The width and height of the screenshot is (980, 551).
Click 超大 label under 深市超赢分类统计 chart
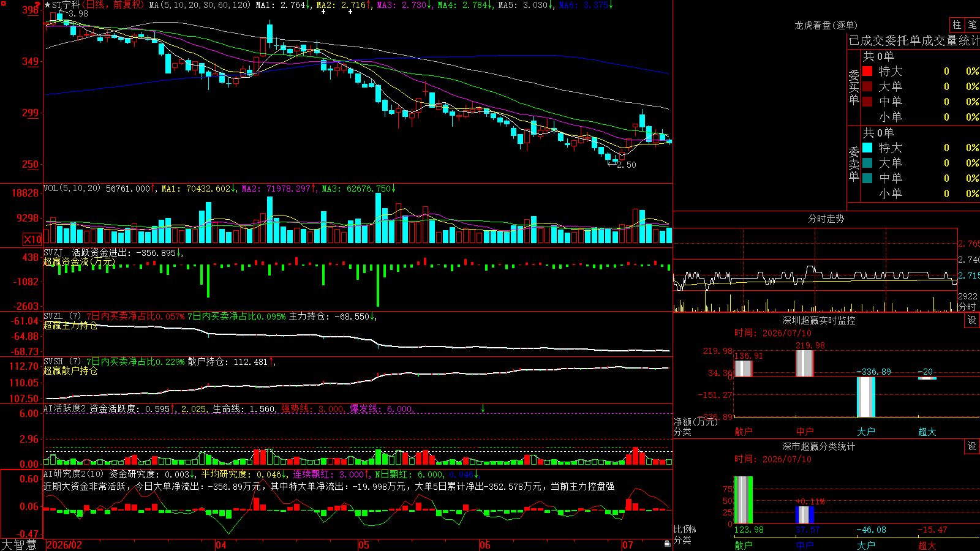(927, 545)
